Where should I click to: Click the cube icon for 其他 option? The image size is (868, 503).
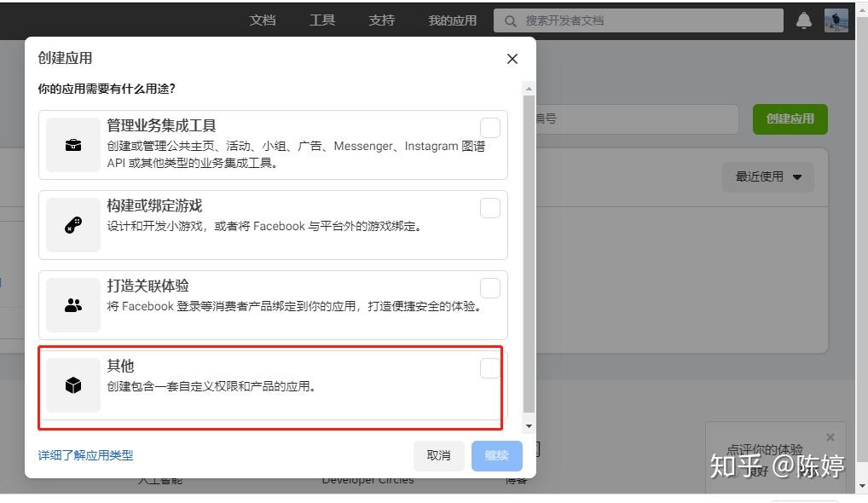point(72,384)
